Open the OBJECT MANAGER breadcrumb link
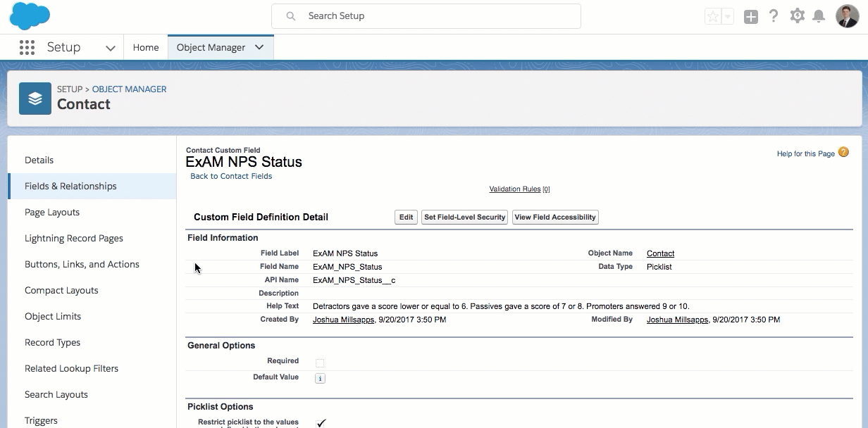 [x=130, y=89]
